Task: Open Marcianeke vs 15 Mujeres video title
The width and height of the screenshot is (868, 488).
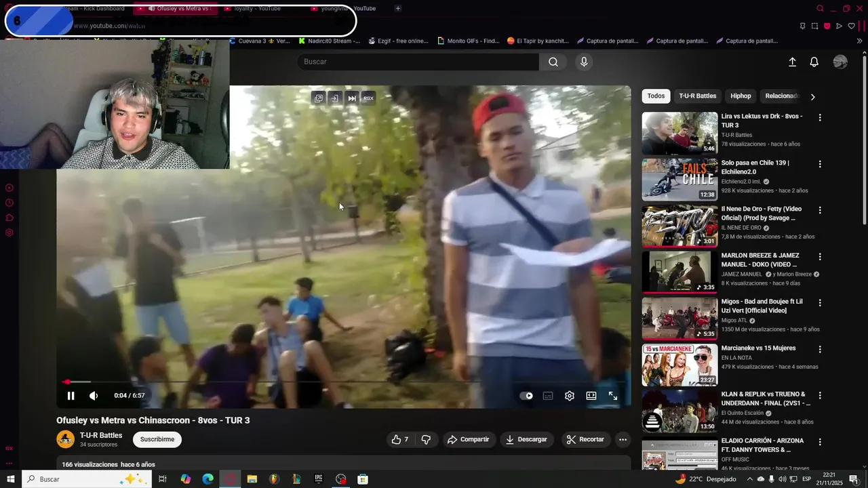Action: coord(758,348)
